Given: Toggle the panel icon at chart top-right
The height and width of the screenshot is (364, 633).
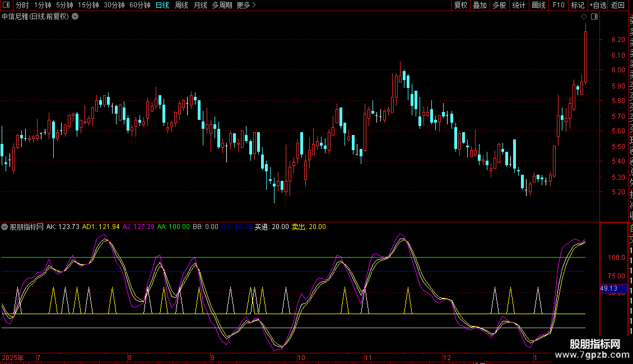Looking at the screenshot, I should pyautogui.click(x=594, y=17).
